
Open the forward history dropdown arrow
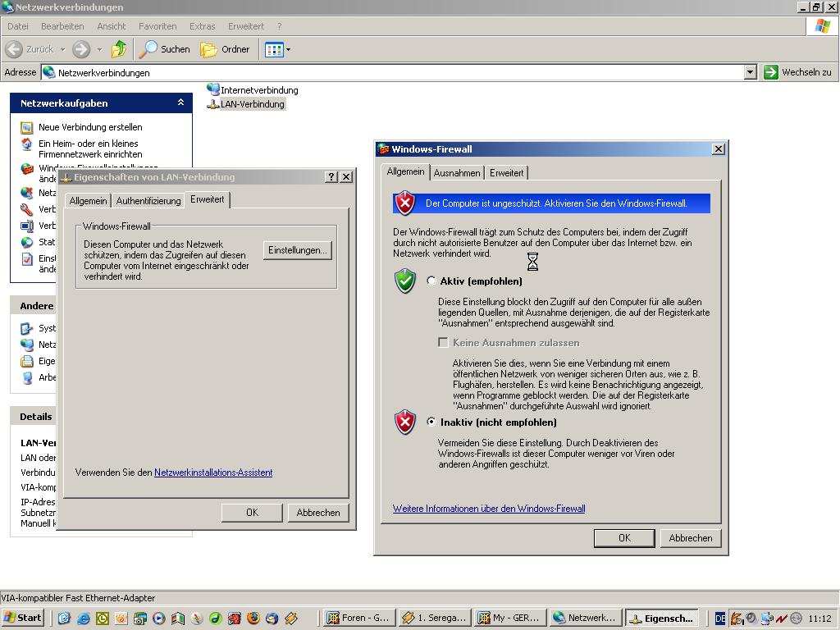coord(99,50)
